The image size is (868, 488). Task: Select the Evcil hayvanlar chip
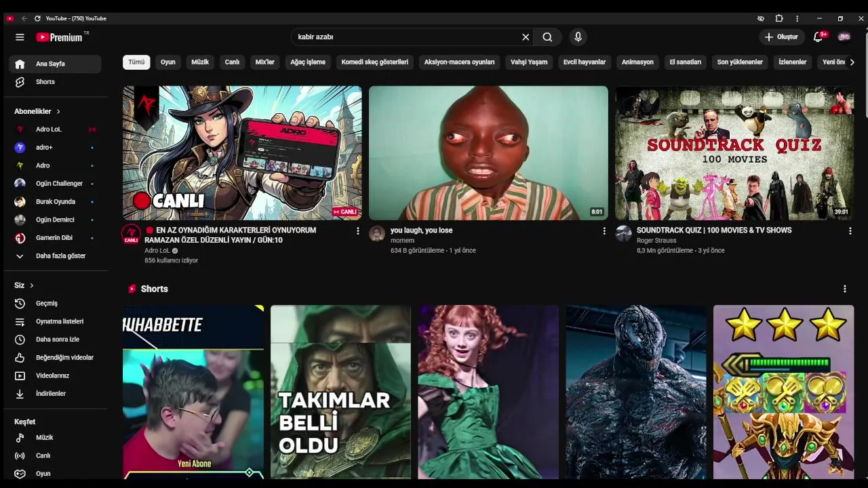[585, 62]
